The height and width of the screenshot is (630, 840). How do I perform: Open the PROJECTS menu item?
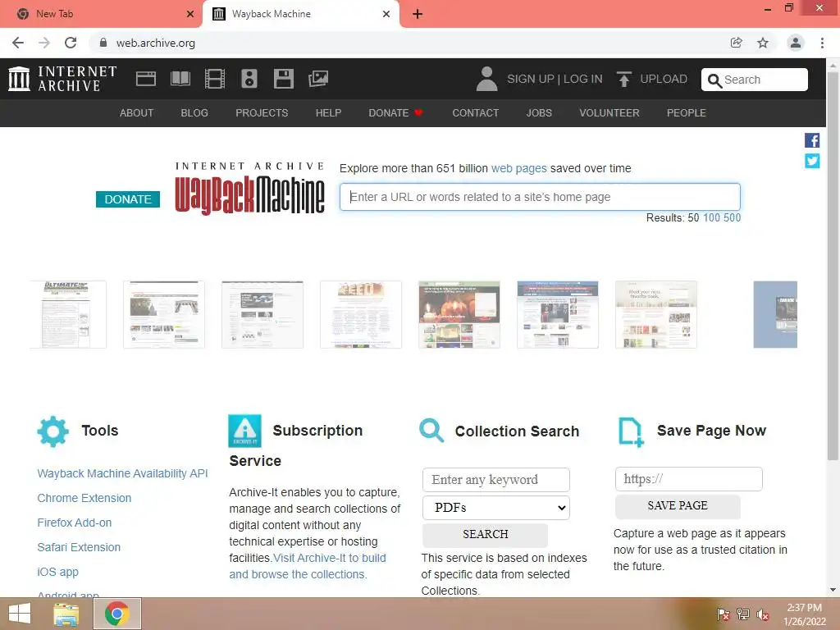pyautogui.click(x=262, y=113)
